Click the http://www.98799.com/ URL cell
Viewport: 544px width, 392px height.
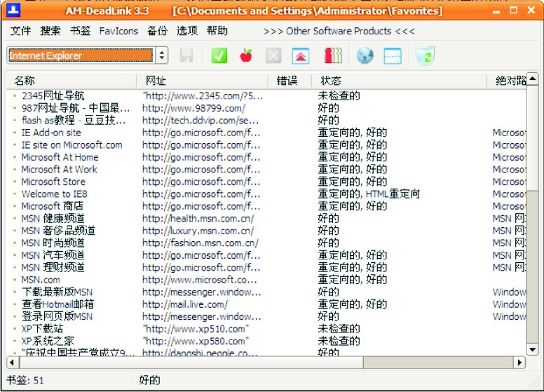(194, 108)
